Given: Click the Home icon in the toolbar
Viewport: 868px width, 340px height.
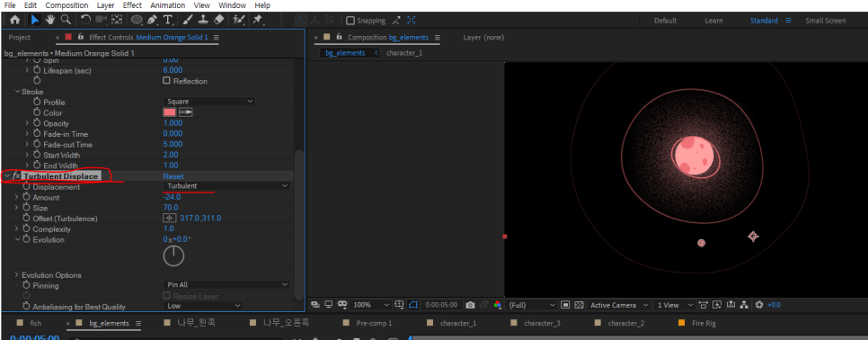Looking at the screenshot, I should [15, 20].
